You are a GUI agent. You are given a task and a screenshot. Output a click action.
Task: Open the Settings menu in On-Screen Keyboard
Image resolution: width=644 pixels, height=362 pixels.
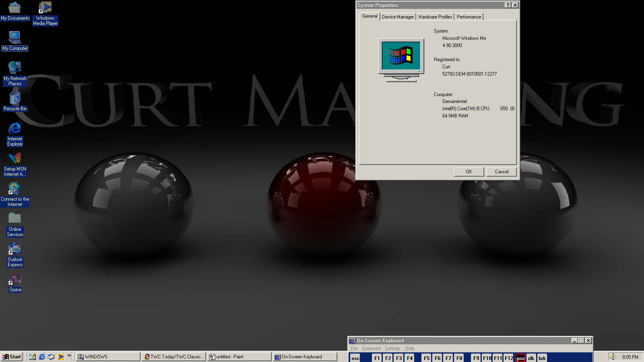tap(392, 348)
